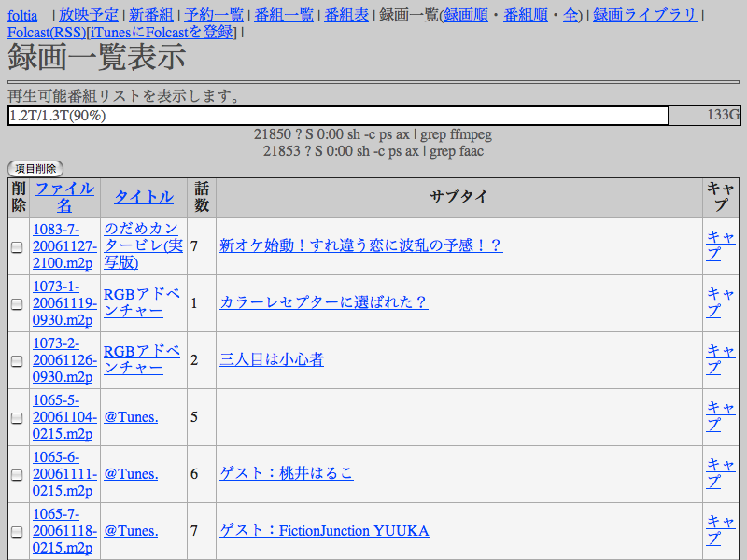Screen dimensions: 747x560
Task: Register Folcast in iTunes link
Action: click(161, 33)
